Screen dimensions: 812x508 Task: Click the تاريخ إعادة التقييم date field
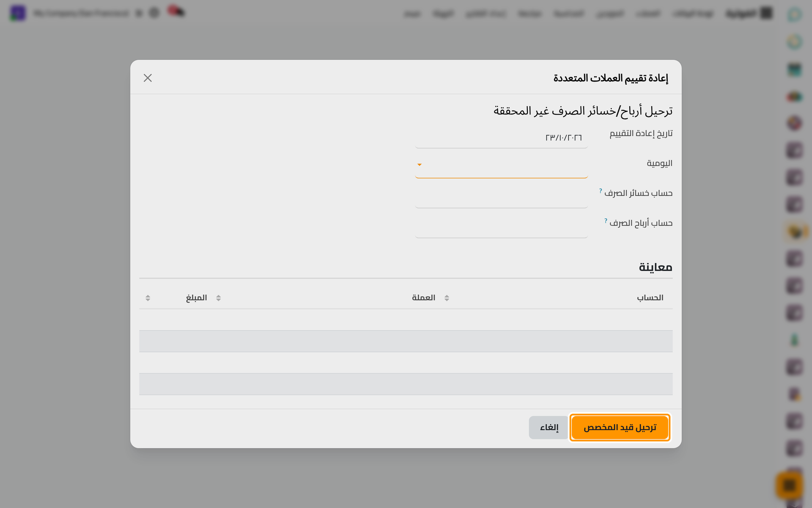coord(501,138)
